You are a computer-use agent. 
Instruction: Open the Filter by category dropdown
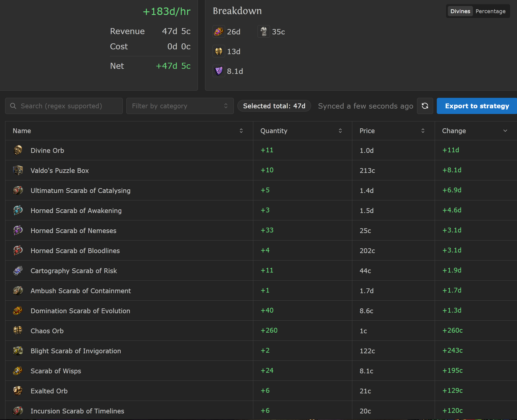(x=180, y=106)
